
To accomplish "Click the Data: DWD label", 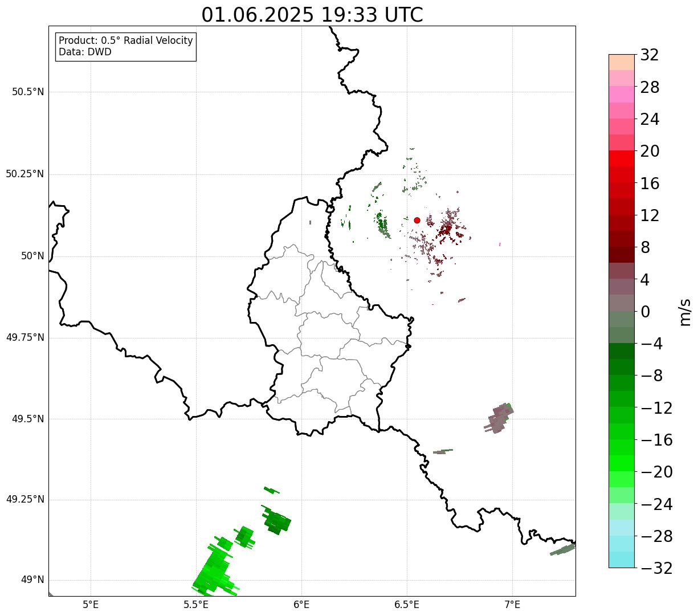I will (85, 52).
